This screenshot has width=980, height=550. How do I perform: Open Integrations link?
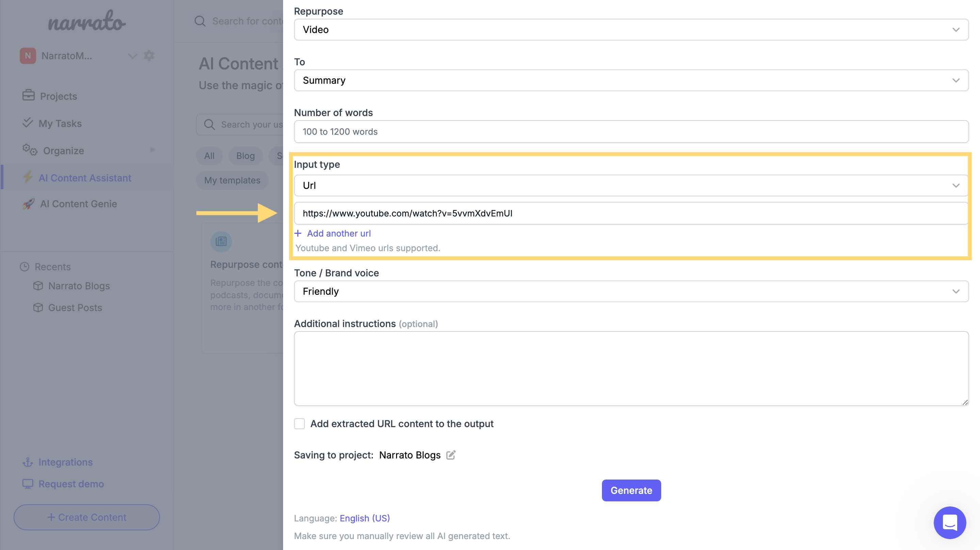[65, 462]
